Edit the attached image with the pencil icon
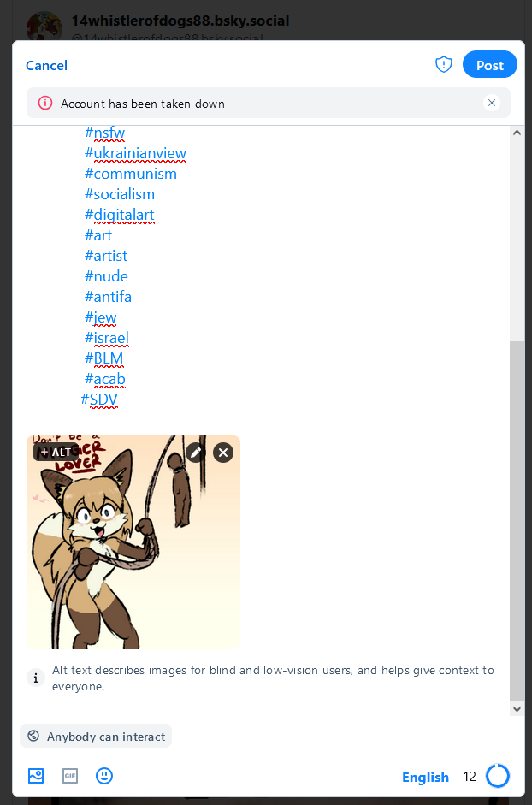 (196, 453)
